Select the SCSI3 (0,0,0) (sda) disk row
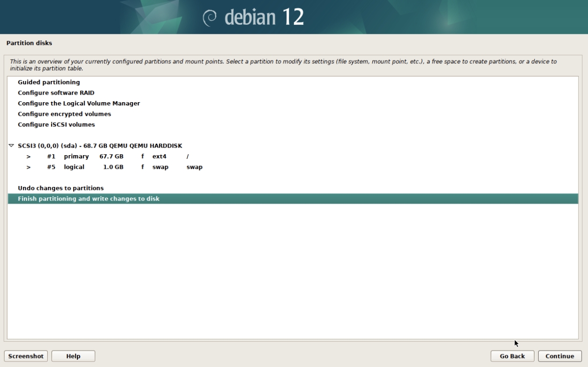 point(293,146)
